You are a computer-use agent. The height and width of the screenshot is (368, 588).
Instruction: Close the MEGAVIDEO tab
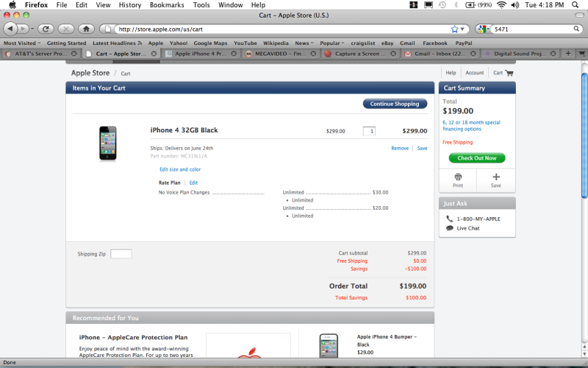(x=313, y=54)
